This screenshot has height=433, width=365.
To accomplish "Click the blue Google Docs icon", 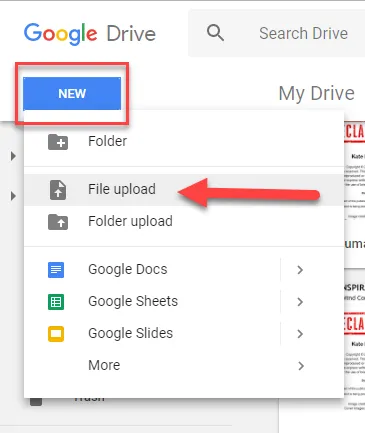I will (x=56, y=270).
